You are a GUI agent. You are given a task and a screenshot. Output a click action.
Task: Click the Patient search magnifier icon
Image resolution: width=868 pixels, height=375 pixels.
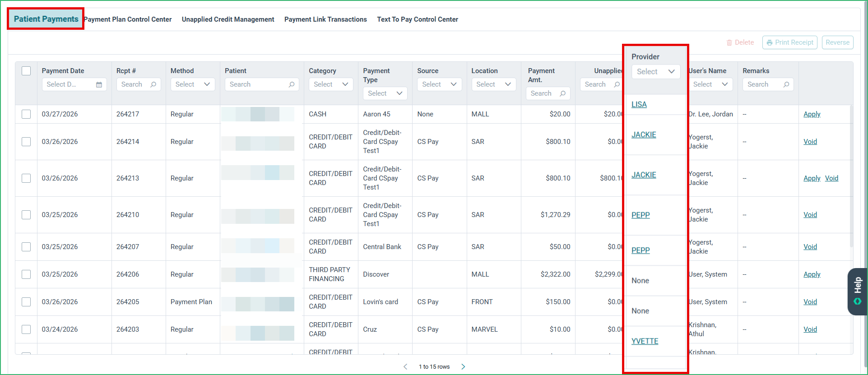(292, 84)
